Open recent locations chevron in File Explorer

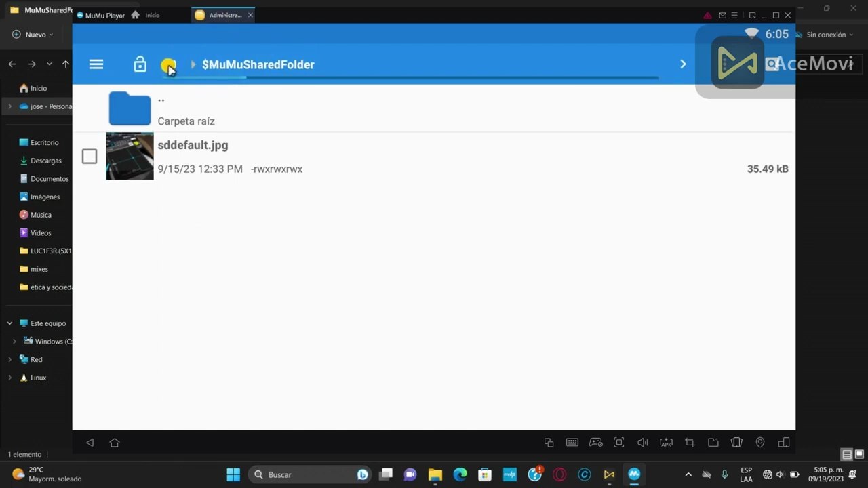click(x=49, y=64)
